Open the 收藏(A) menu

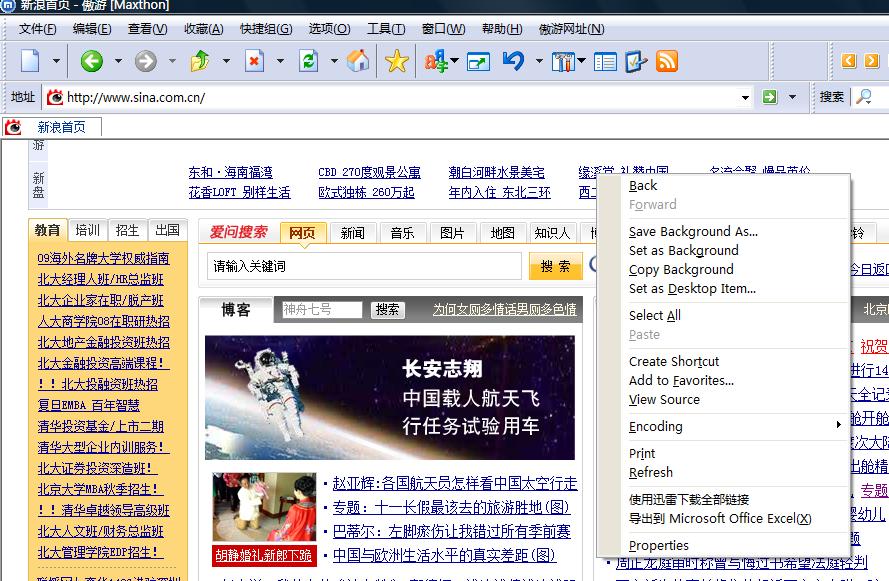coord(204,28)
